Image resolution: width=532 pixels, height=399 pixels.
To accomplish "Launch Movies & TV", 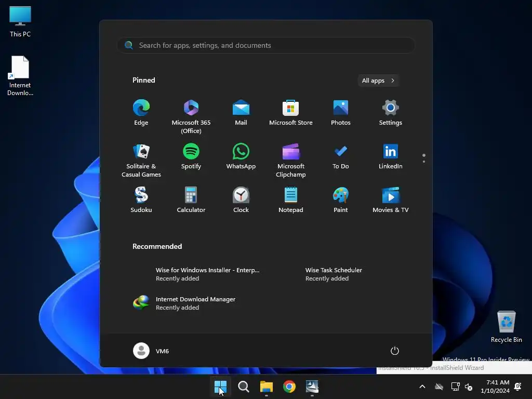I will 391,200.
